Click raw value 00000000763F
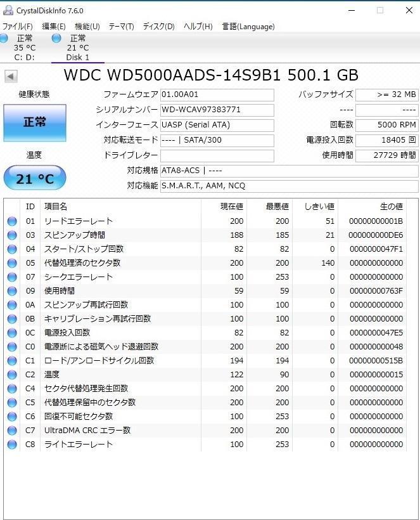Viewport: 420px width, 520px height. pos(376,291)
